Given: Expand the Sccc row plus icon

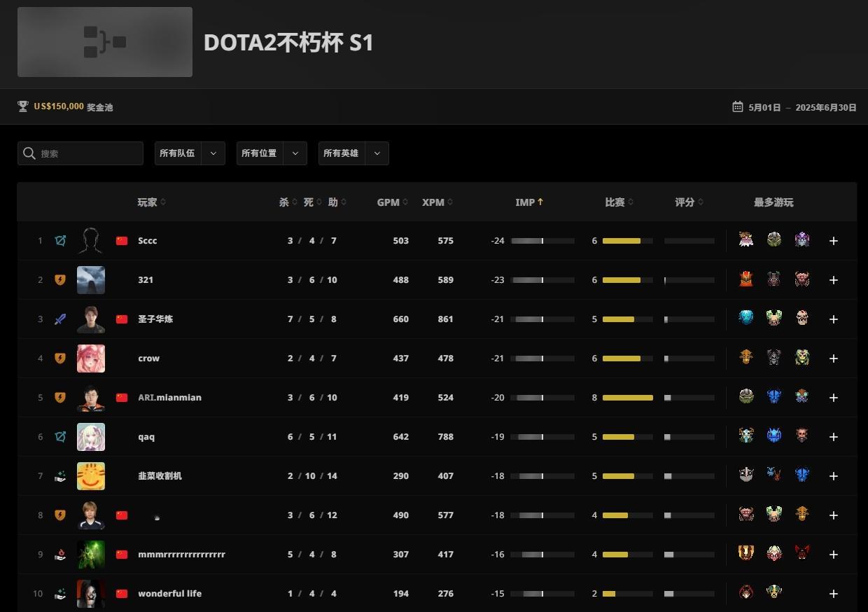Looking at the screenshot, I should click(834, 240).
